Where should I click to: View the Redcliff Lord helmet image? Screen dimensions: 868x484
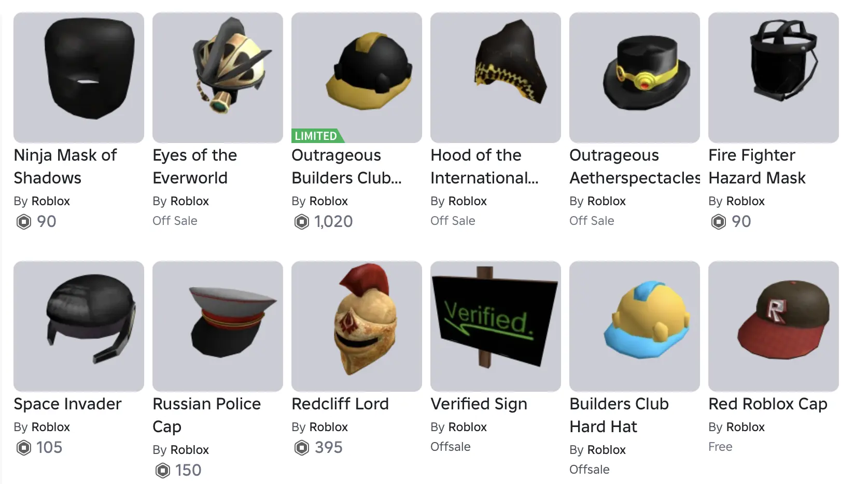pyautogui.click(x=357, y=326)
